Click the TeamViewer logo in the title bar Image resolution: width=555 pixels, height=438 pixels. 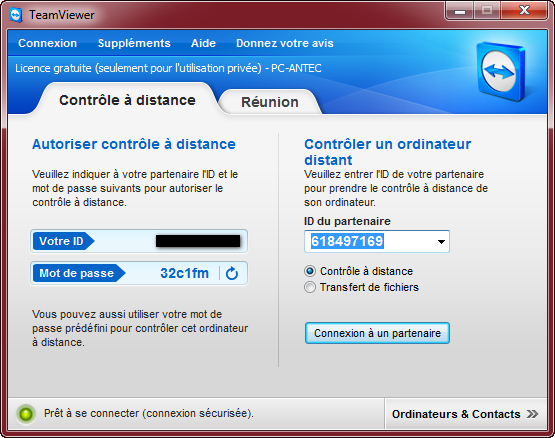(16, 15)
